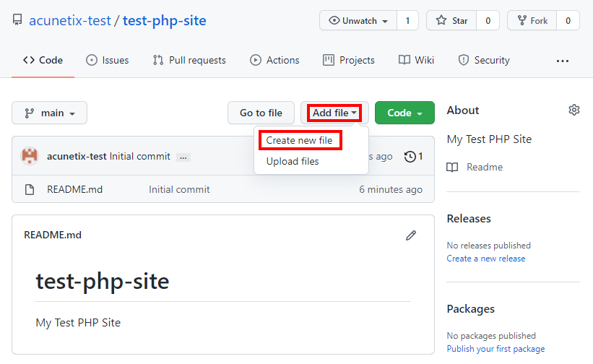Viewport: 593px width, 364px height.
Task: Click the fork icon
Action: (522, 20)
